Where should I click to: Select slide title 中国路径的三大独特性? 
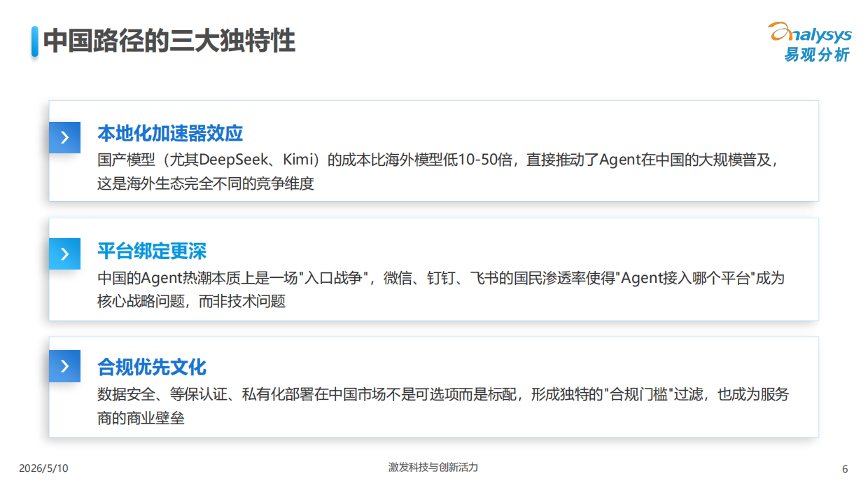click(169, 41)
